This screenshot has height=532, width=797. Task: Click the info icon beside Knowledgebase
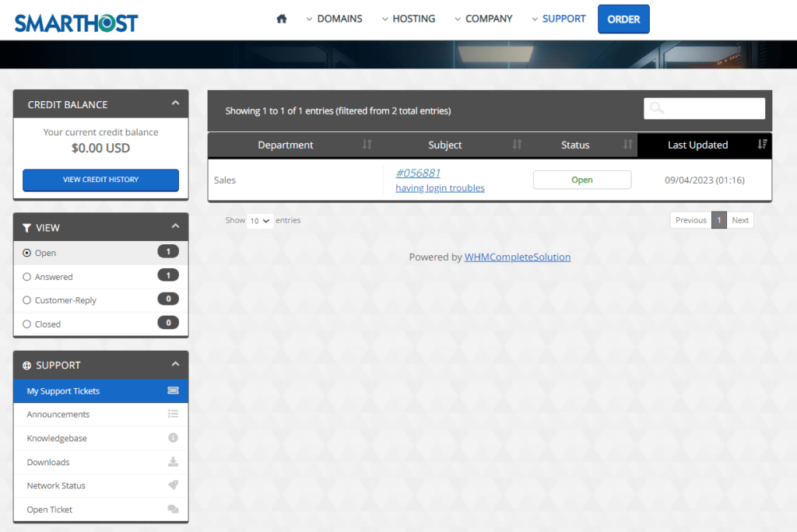pyautogui.click(x=173, y=438)
